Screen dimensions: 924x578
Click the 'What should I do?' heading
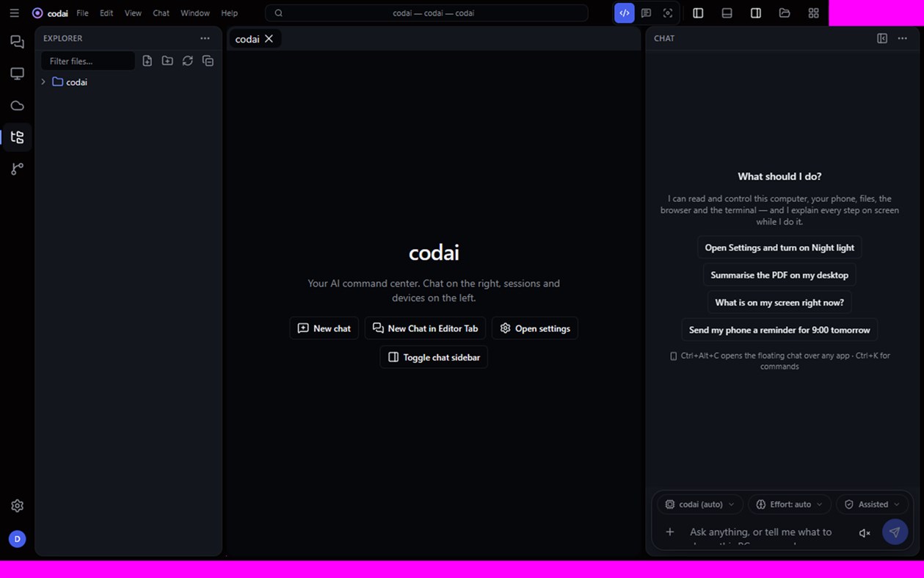pyautogui.click(x=779, y=176)
